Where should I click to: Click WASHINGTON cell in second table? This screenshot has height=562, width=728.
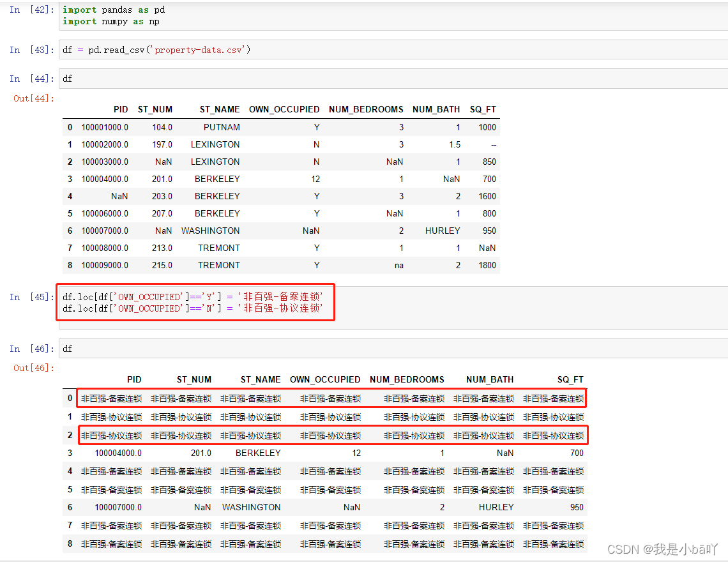click(251, 507)
